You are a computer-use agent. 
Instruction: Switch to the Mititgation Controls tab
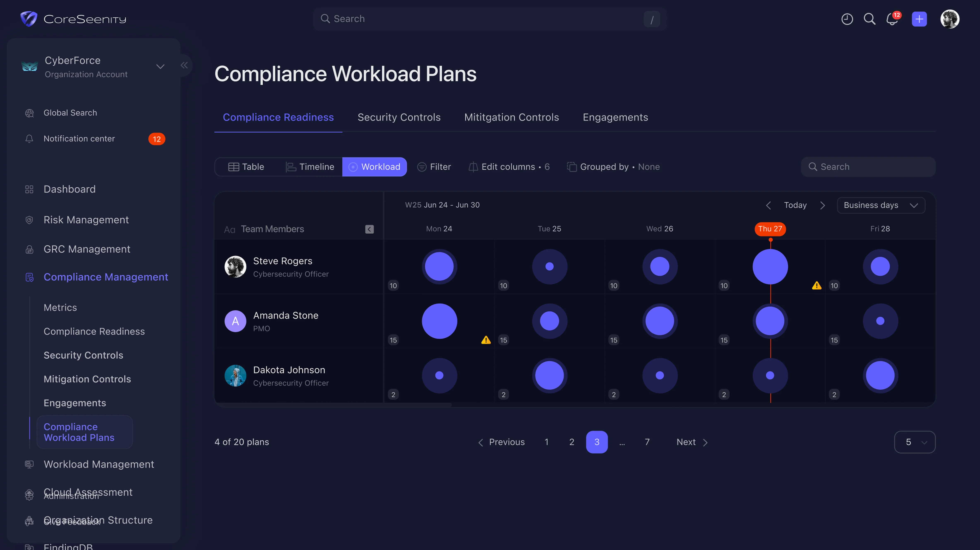511,117
